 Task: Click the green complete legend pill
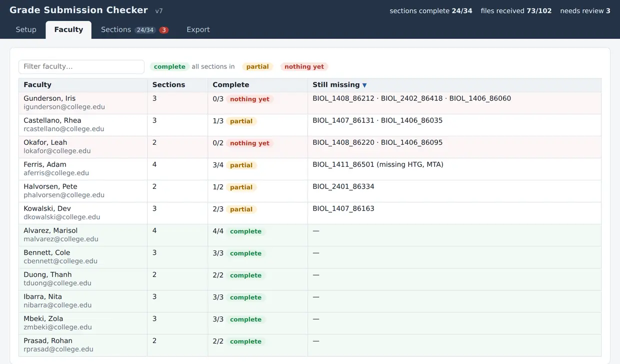pyautogui.click(x=169, y=66)
